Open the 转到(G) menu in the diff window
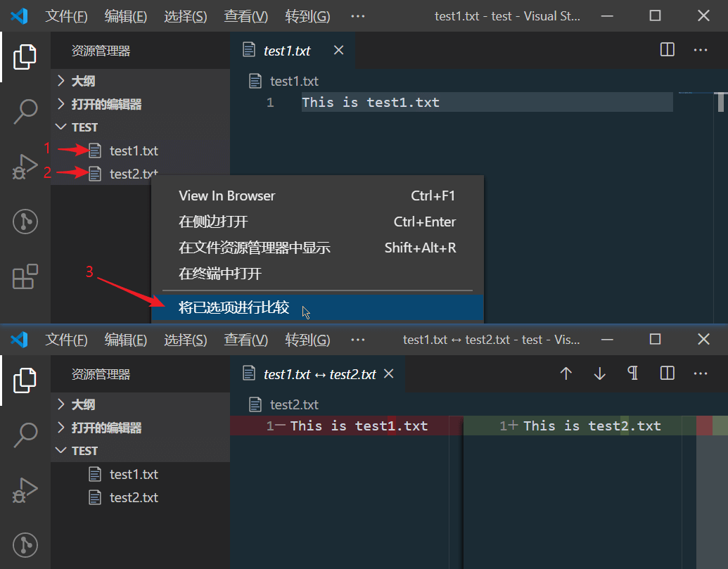This screenshot has height=569, width=728. pos(307,340)
